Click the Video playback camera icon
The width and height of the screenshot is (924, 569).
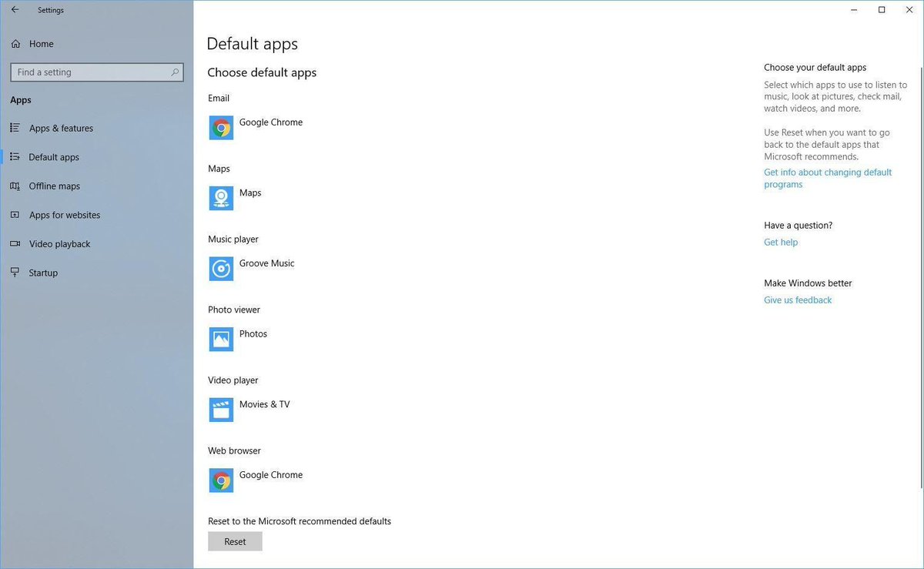point(15,244)
